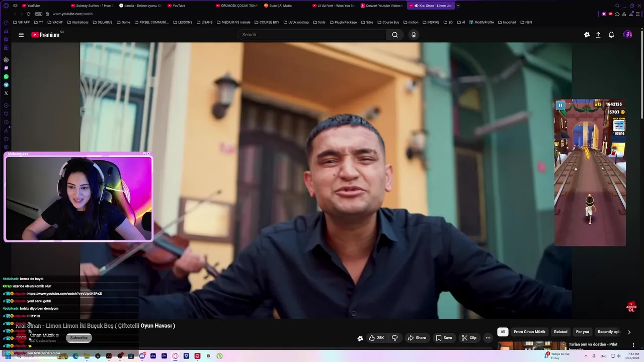Open Adobe Illustrator from the taskbar
644x362 pixels.
pos(109,356)
